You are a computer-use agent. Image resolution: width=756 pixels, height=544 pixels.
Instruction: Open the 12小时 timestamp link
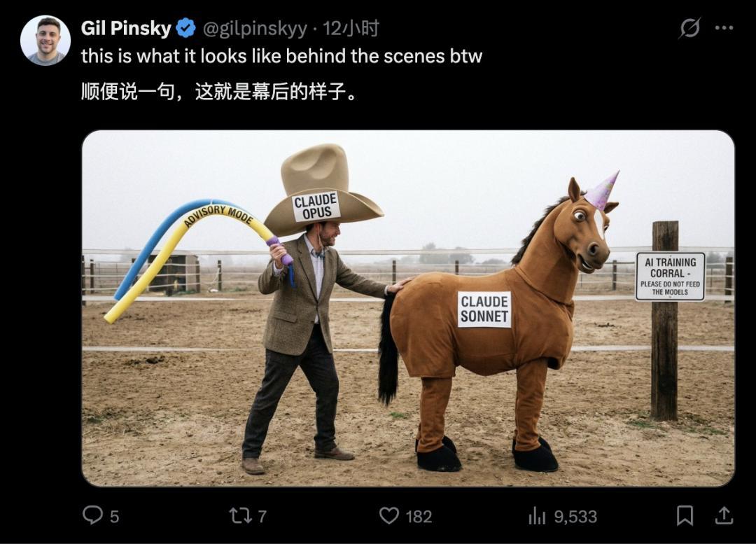click(x=351, y=29)
